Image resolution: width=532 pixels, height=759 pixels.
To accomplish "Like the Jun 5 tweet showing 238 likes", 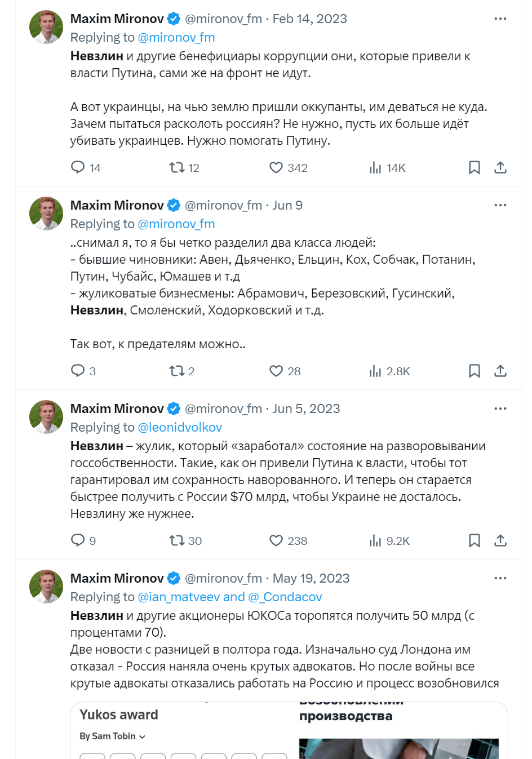I will coord(275,540).
